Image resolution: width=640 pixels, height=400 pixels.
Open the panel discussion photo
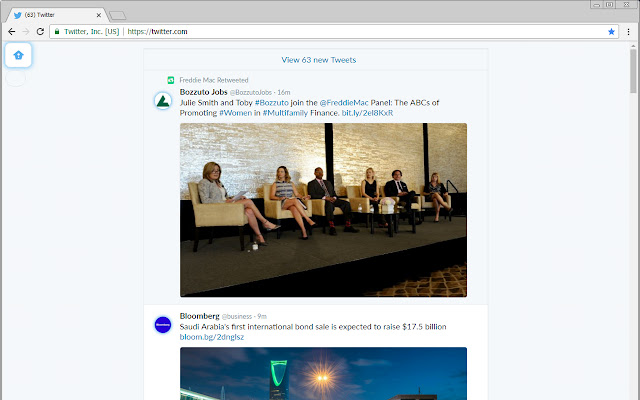pos(323,210)
